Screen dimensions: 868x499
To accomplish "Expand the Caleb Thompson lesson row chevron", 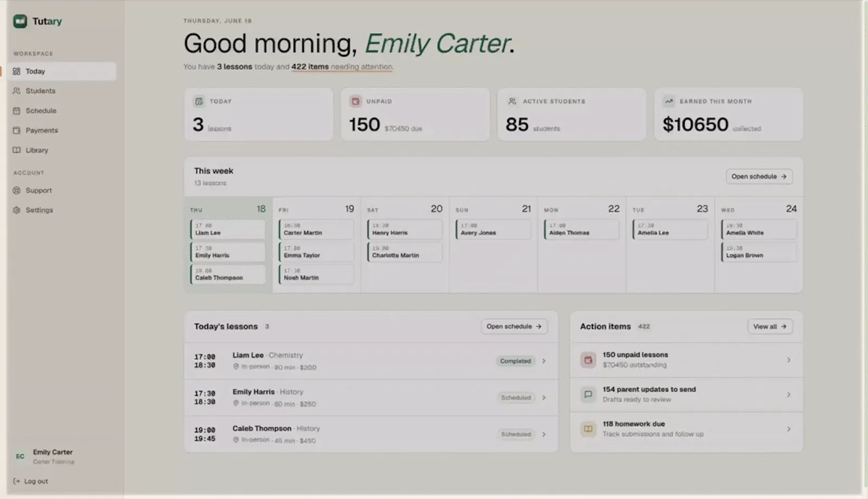I will point(544,434).
